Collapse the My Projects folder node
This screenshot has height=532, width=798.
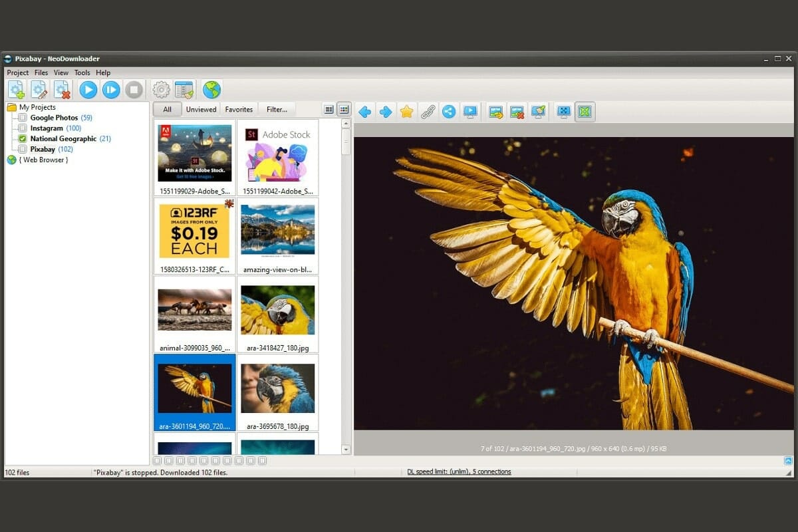(x=12, y=107)
